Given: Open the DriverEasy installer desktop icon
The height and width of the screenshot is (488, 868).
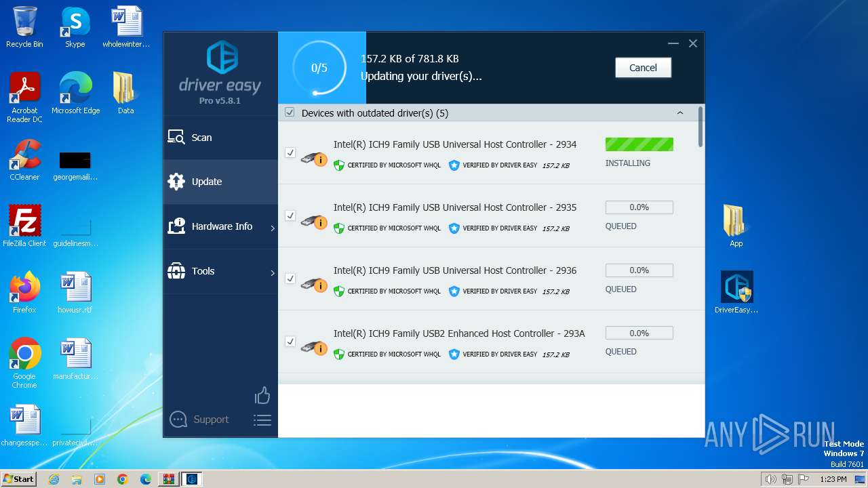Looking at the screenshot, I should tap(736, 293).
